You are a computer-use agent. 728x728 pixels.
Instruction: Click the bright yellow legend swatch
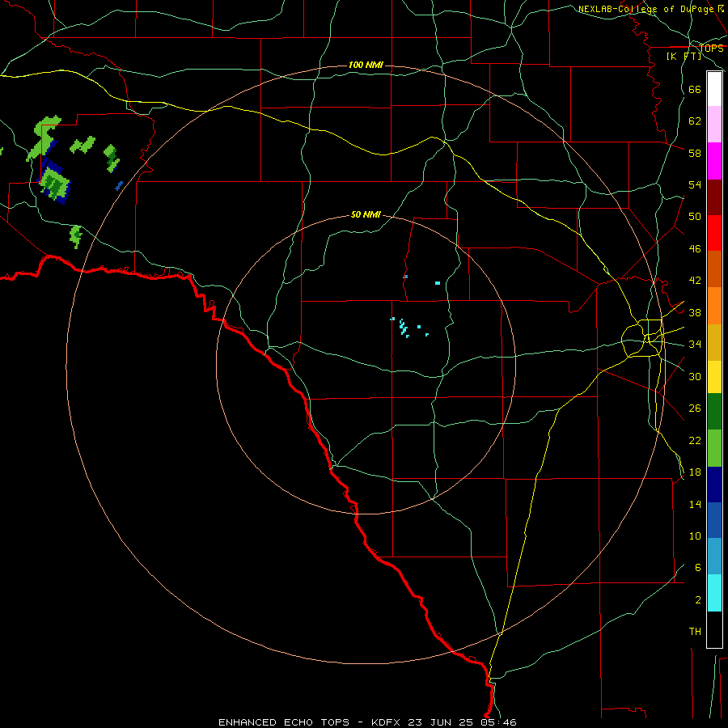click(x=714, y=377)
